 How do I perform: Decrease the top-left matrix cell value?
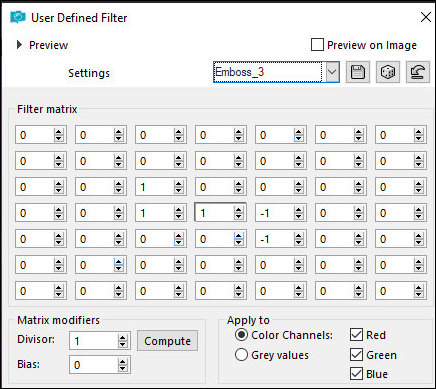point(59,138)
